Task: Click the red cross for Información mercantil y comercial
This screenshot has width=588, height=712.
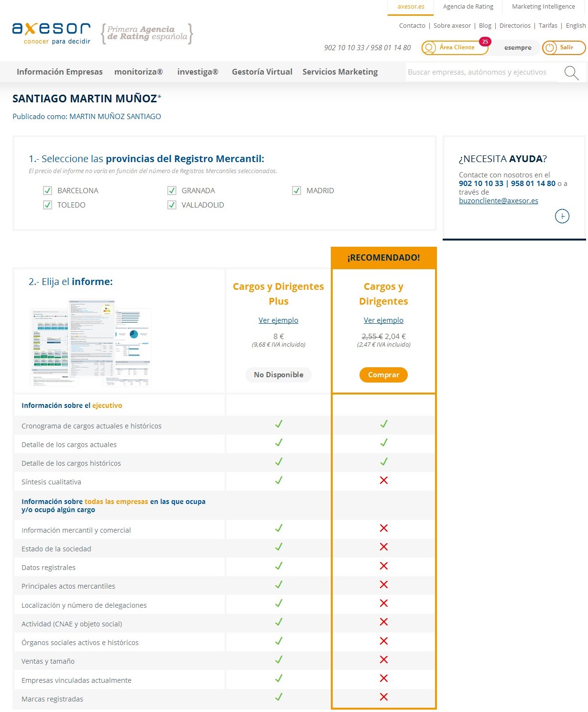Action: coord(383,528)
